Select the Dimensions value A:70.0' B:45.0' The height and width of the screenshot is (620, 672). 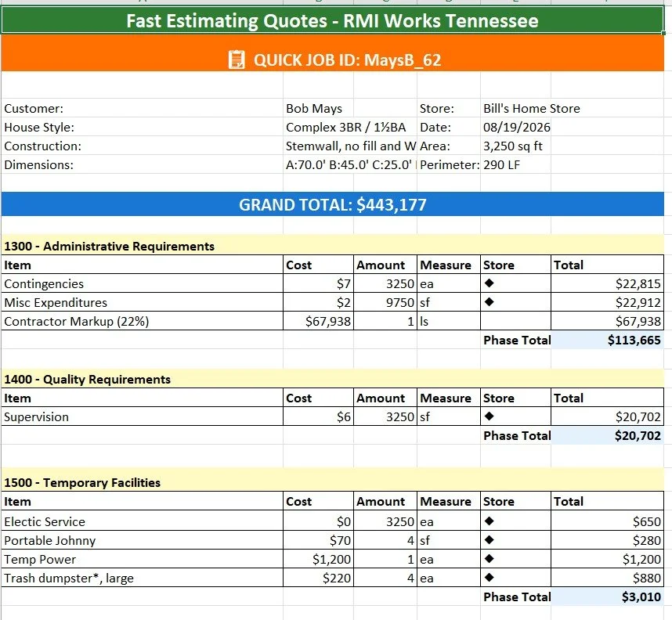[x=351, y=165]
